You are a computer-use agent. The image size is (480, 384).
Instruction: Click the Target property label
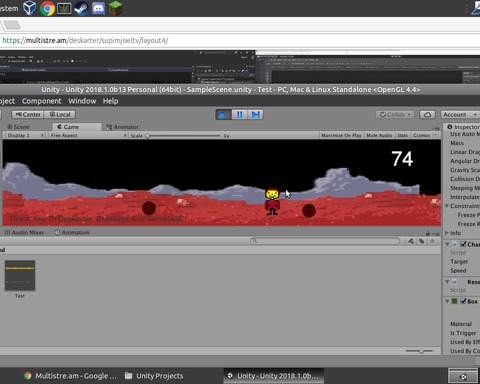point(459,262)
